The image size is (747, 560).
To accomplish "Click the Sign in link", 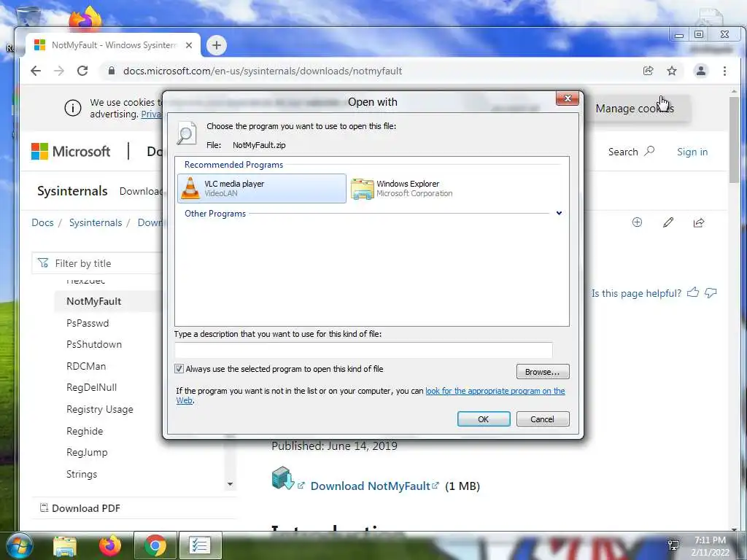I will click(692, 152).
